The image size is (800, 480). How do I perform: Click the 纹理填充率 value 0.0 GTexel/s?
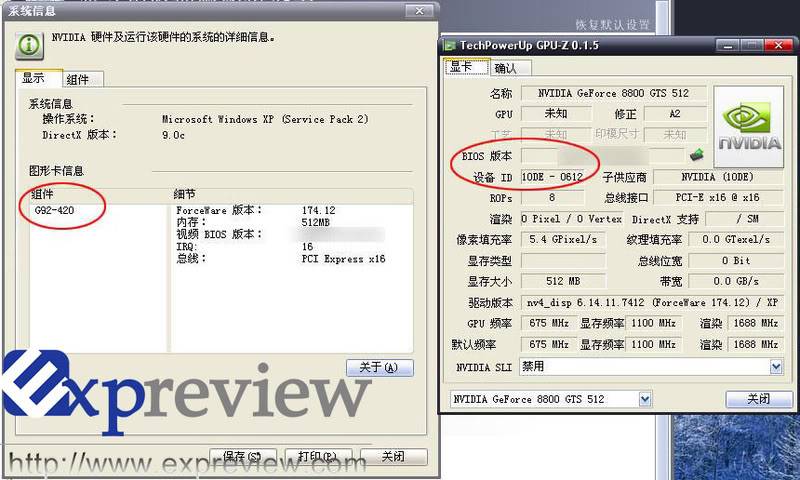coord(736,239)
